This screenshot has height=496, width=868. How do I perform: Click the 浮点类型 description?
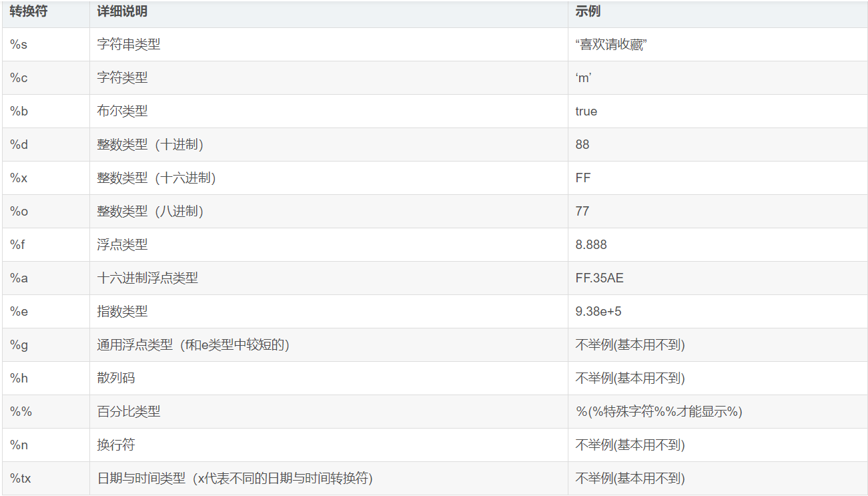[122, 245]
